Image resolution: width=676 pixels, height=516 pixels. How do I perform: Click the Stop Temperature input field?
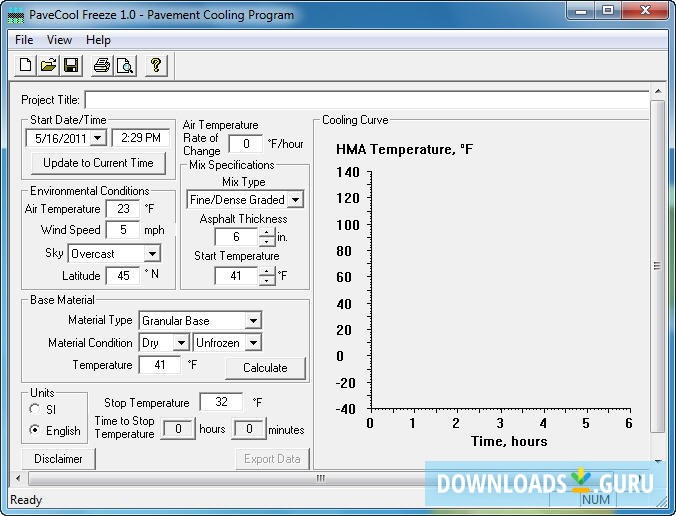(x=221, y=402)
